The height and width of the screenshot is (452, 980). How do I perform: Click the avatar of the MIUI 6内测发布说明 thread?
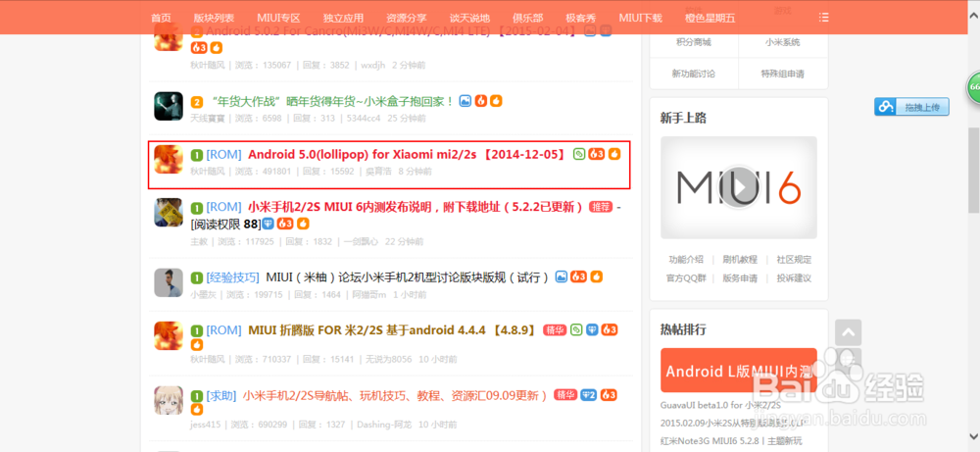pos(169,213)
